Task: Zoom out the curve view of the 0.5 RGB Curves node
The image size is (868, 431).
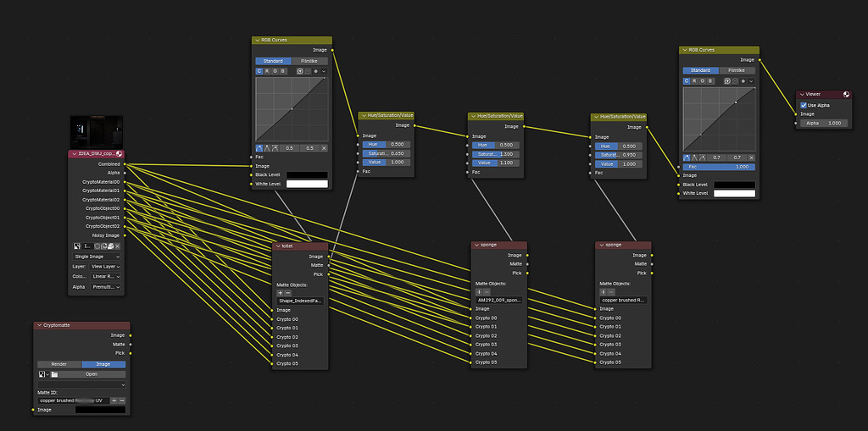Action: [x=308, y=71]
